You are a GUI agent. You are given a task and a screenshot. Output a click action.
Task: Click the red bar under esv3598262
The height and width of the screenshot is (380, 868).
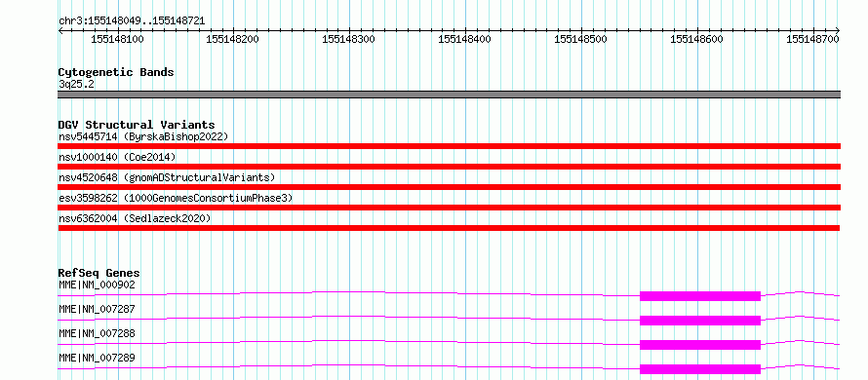coord(449,208)
